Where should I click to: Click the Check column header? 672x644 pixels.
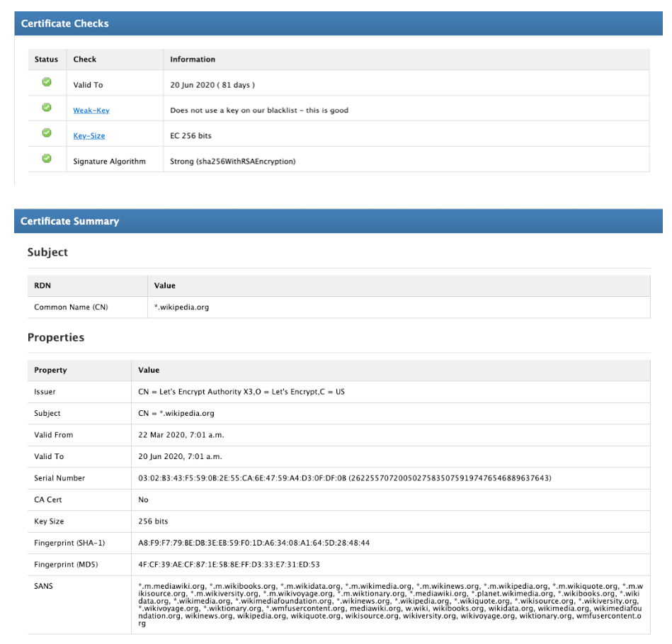pos(85,60)
